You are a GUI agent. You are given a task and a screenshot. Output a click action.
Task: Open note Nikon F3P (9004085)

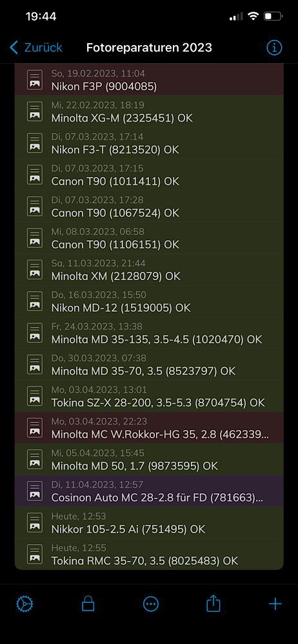[x=149, y=80]
